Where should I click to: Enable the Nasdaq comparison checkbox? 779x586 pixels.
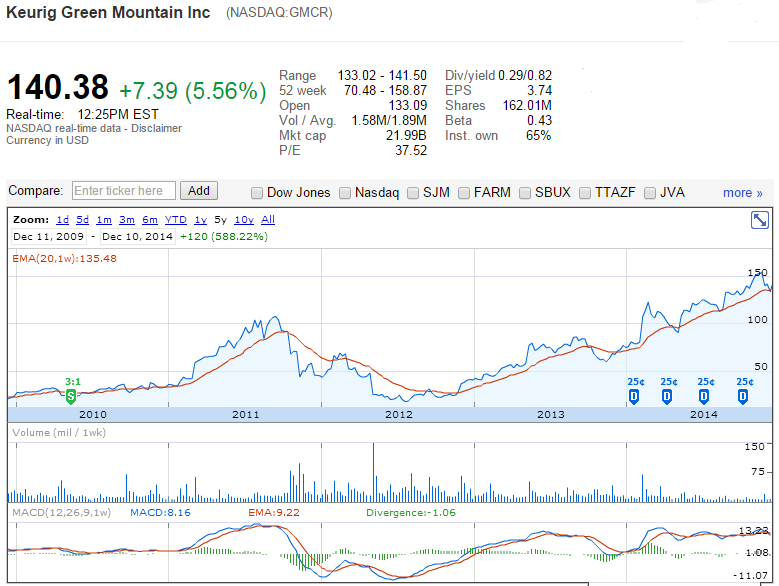click(345, 193)
